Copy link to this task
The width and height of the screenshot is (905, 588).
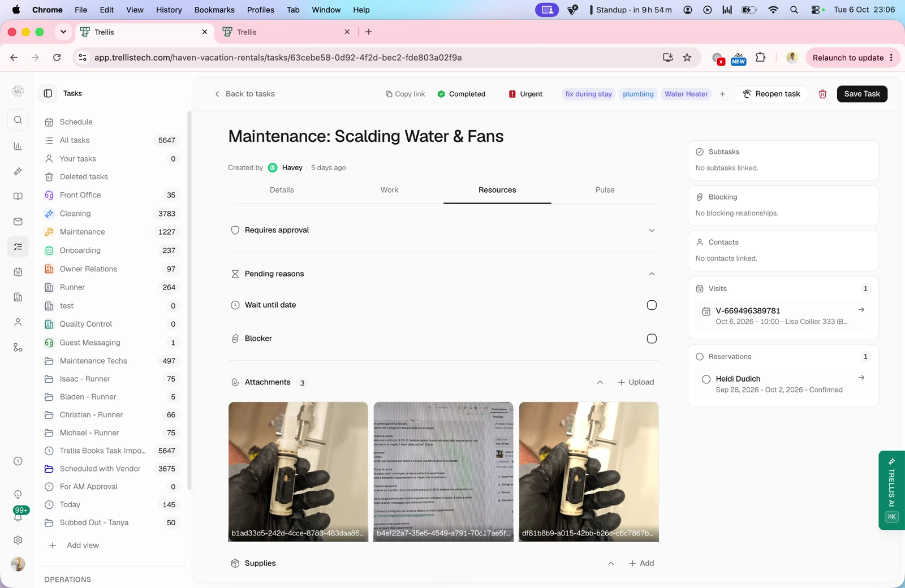[x=405, y=94]
